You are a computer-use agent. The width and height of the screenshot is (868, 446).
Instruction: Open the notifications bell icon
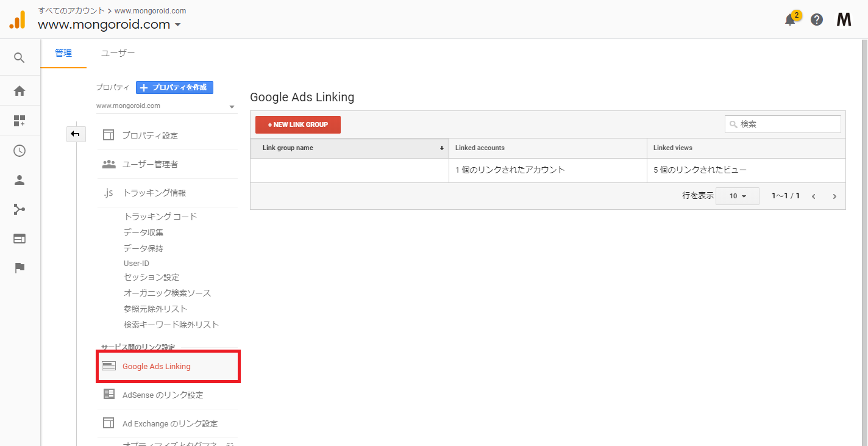pyautogui.click(x=790, y=20)
